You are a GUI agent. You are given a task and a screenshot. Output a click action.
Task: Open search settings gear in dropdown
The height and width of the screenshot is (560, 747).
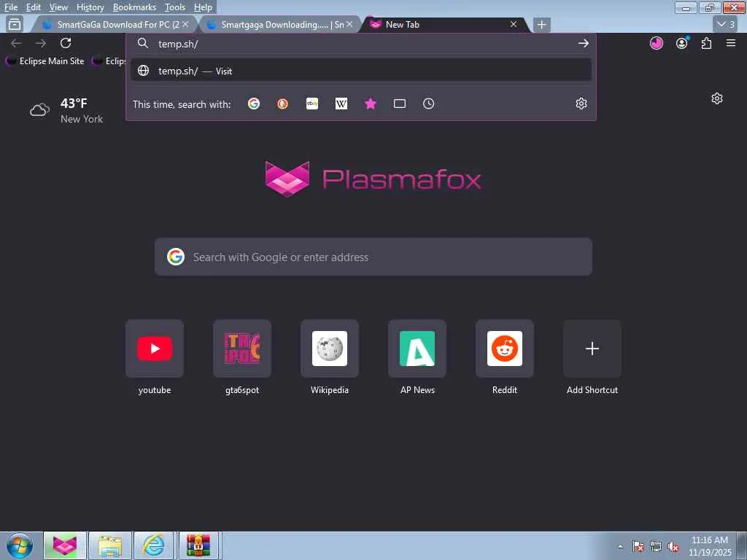pyautogui.click(x=581, y=104)
